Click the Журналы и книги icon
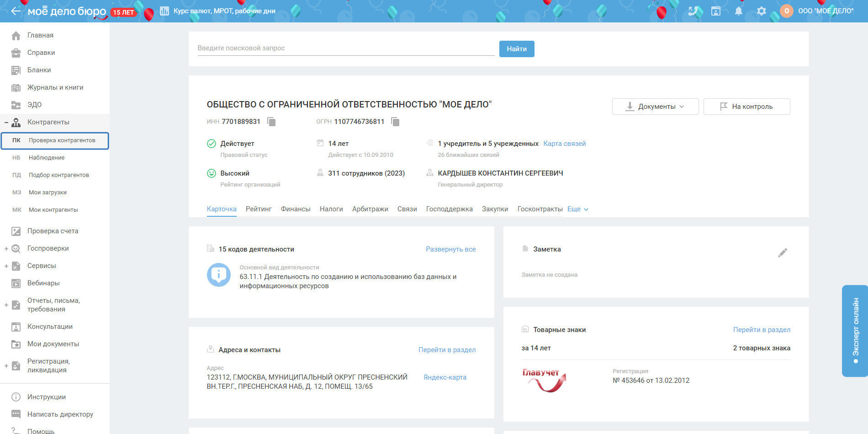868x434 pixels. click(x=16, y=87)
